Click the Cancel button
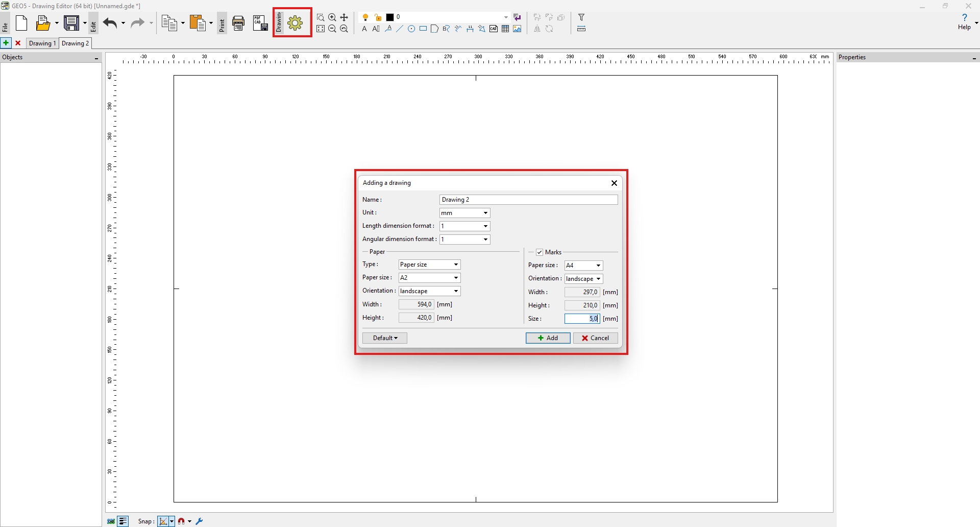Viewport: 980px width, 527px height. coord(595,338)
